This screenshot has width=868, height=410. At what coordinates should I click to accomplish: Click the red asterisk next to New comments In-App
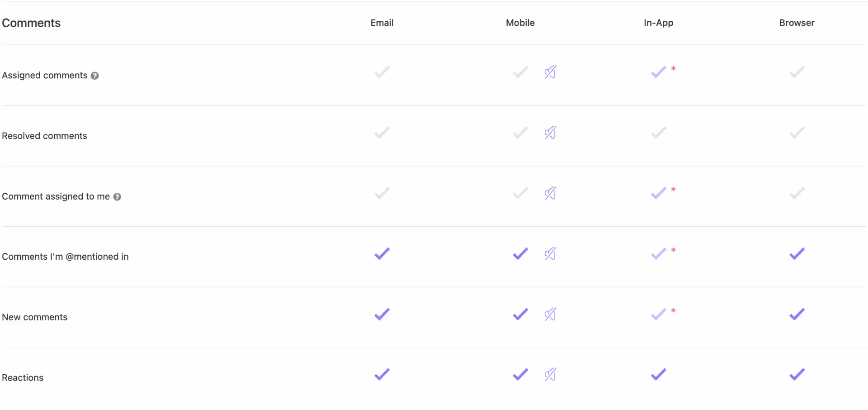coord(673,310)
